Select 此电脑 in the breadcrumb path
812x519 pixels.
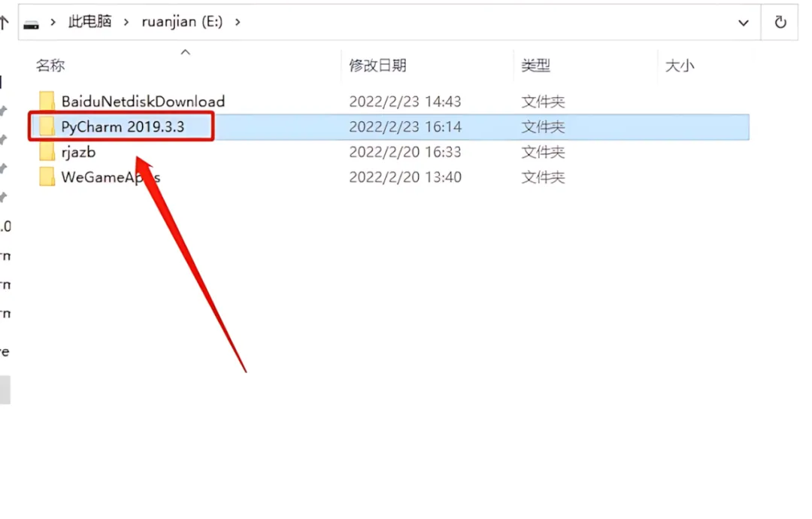89,21
